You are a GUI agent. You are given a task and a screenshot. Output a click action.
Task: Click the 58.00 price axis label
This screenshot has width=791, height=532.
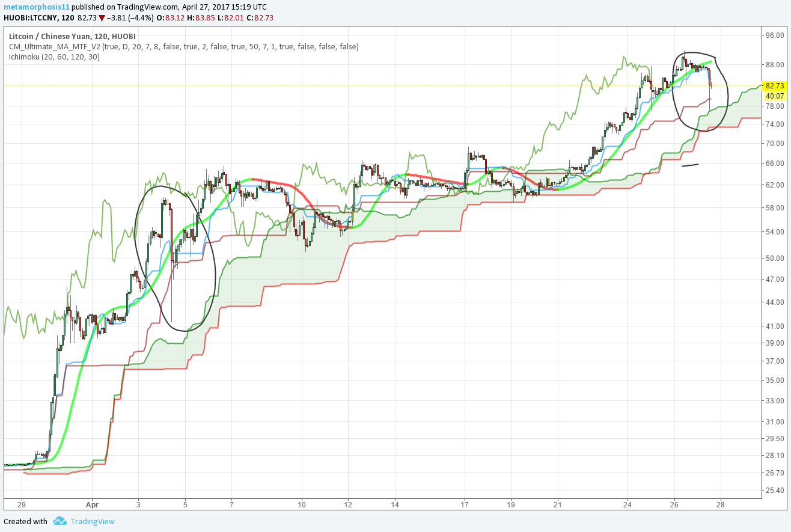[x=775, y=207]
